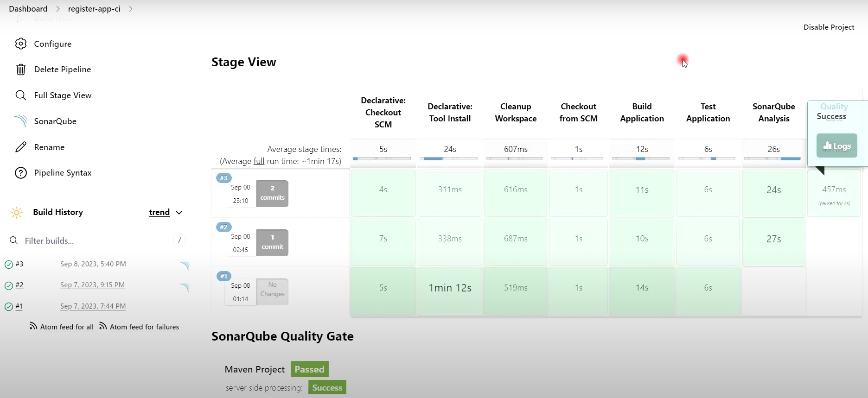Click the success check icon for build #1
Viewport: 868px width, 398px height.
8,306
